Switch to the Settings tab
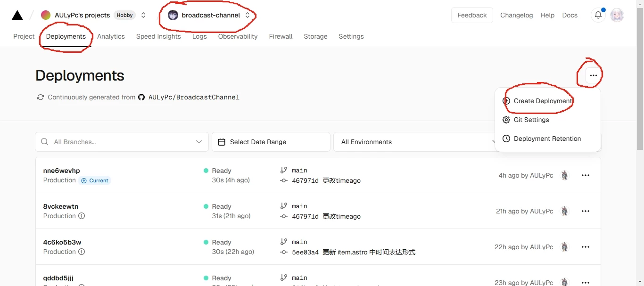The width and height of the screenshot is (644, 286). pyautogui.click(x=351, y=36)
